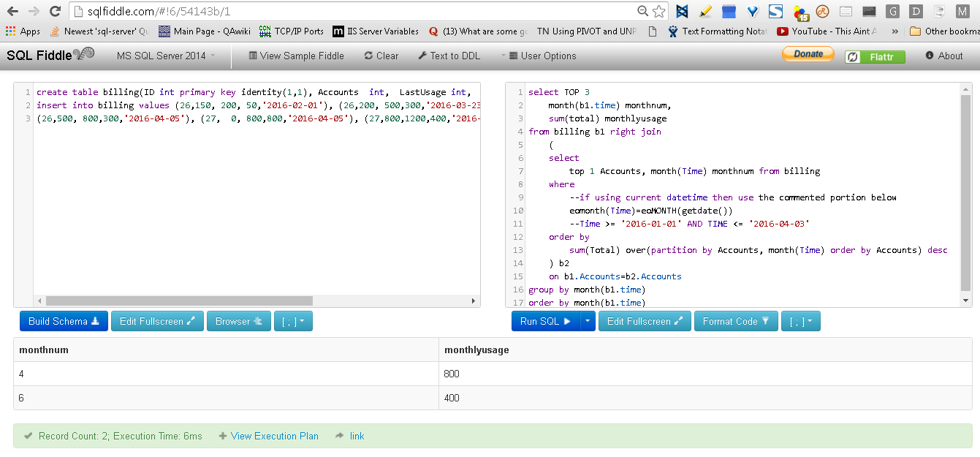Open the gray M extension icon
980x457 pixels.
(x=962, y=12)
